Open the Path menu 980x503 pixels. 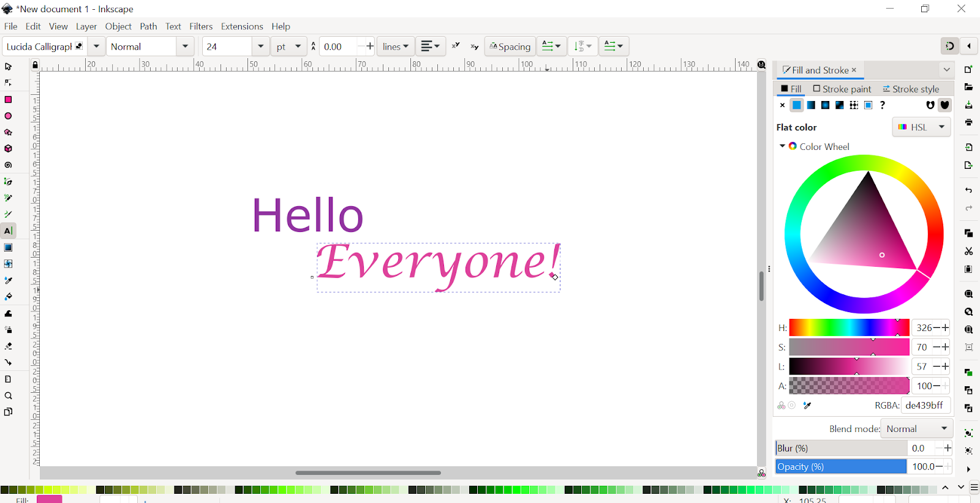[148, 26]
